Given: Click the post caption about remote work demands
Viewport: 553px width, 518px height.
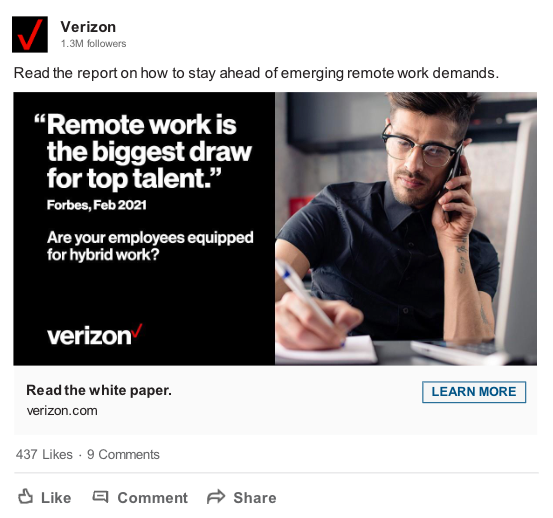Looking at the screenshot, I should (256, 73).
